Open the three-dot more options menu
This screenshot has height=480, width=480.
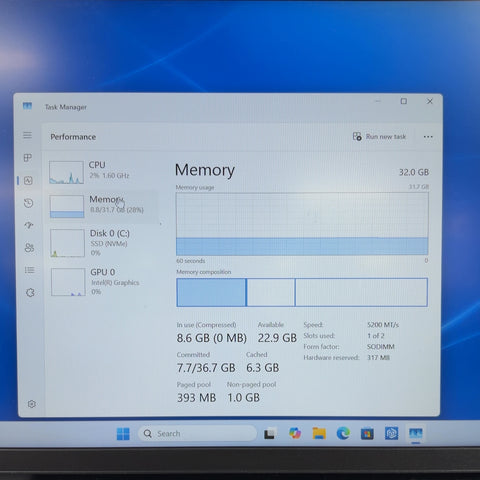coord(428,137)
